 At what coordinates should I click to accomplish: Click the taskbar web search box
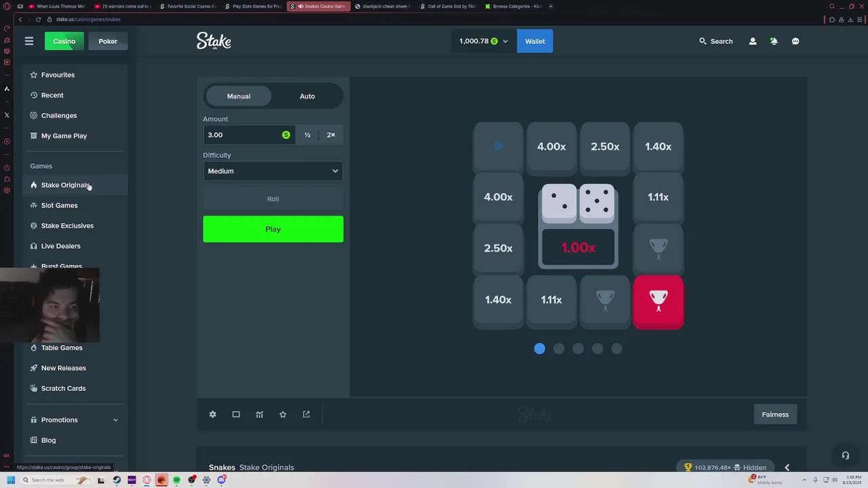[x=58, y=480]
